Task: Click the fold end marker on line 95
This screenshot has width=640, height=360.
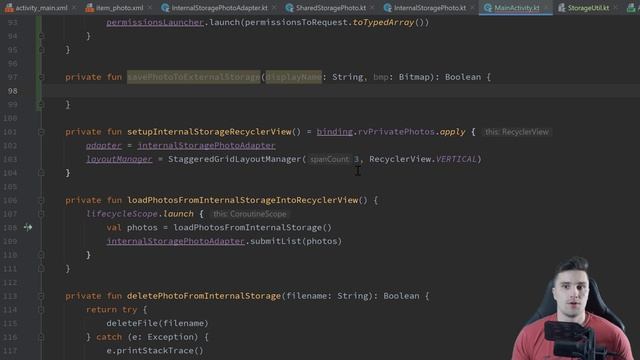Action: tap(41, 50)
